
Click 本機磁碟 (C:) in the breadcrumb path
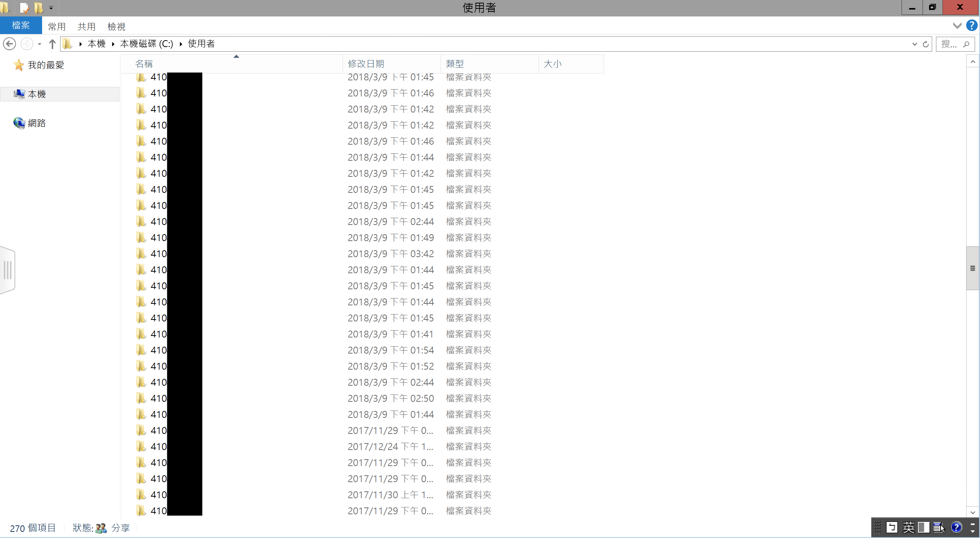(147, 44)
